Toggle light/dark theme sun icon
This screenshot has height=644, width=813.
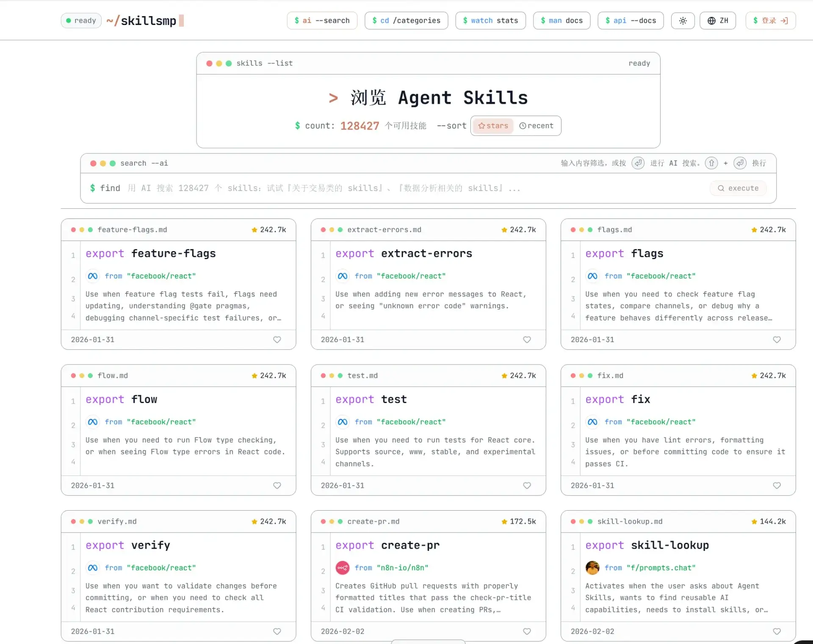point(683,21)
